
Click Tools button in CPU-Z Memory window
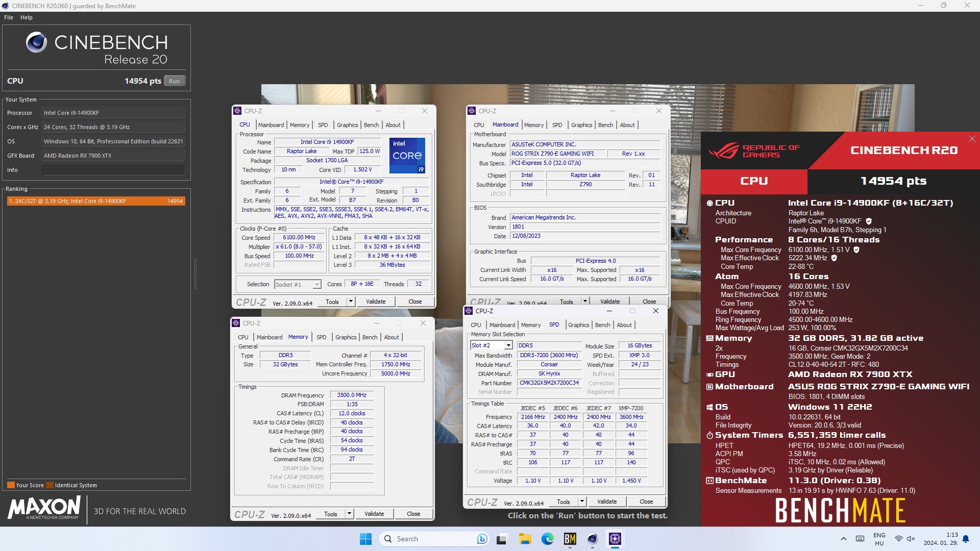click(330, 514)
